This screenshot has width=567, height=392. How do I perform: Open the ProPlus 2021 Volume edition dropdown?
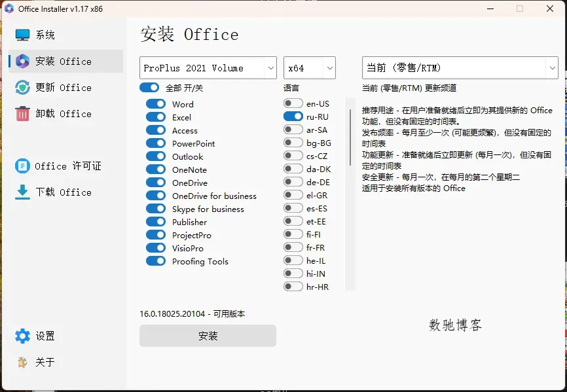tap(208, 67)
